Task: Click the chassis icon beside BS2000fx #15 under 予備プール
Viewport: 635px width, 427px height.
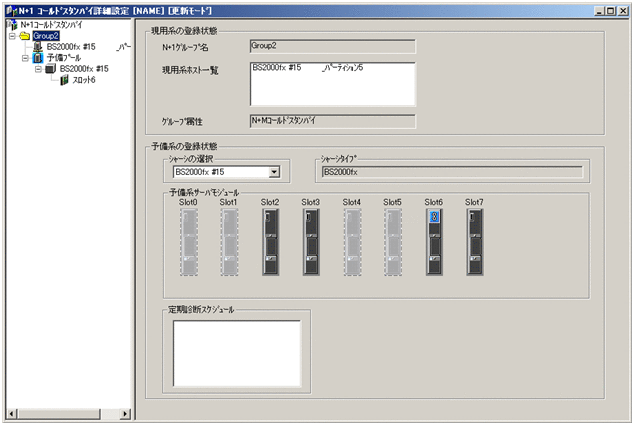Action: (50, 69)
